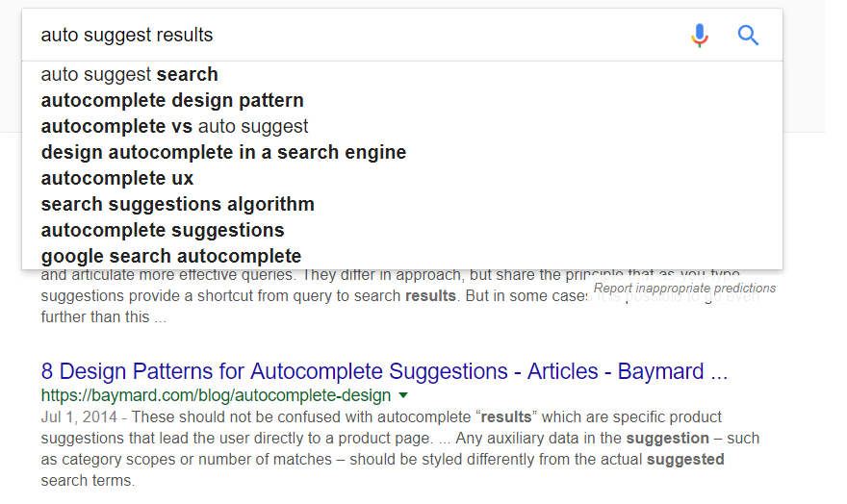This screenshot has height=504, width=847.
Task: Open 'Report inappropriate predictions' link
Action: [684, 289]
